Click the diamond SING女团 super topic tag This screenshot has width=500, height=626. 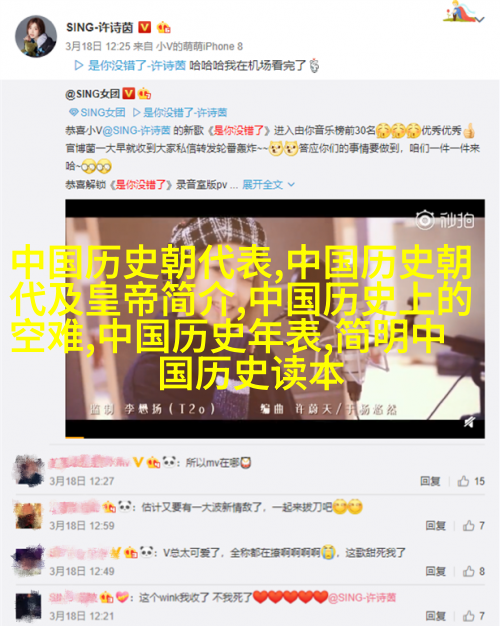point(97,113)
